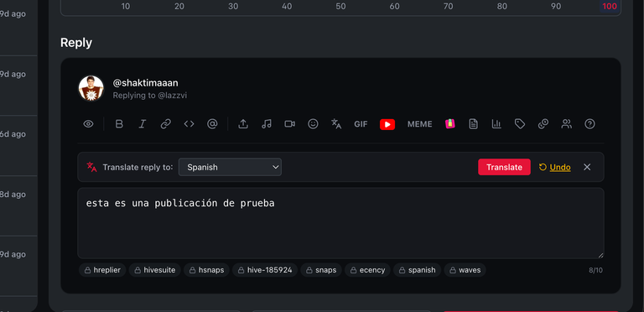Click the '8d ago' entry in sidebar
Image resolution: width=644 pixels, height=312 pixels.
[13, 195]
